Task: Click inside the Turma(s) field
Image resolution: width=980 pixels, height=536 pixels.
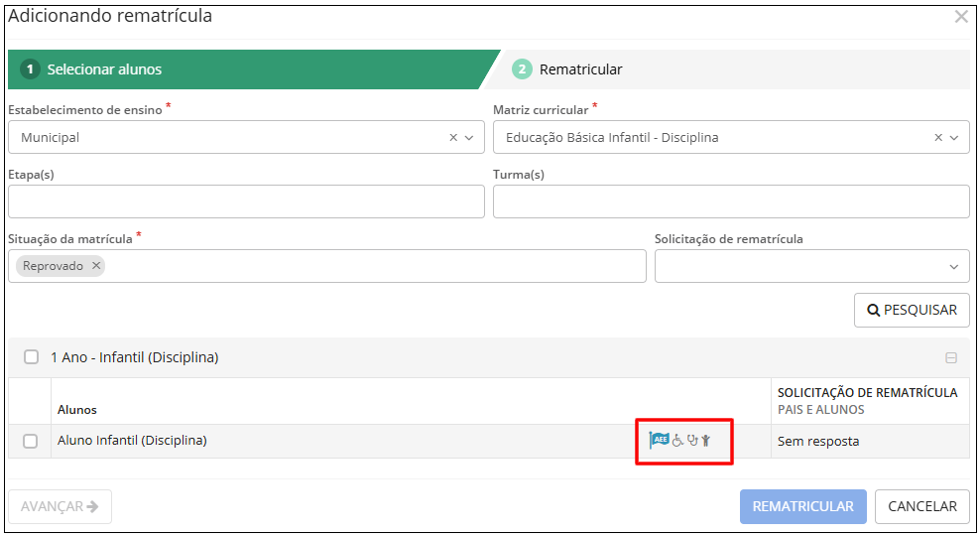Action: tap(730, 201)
